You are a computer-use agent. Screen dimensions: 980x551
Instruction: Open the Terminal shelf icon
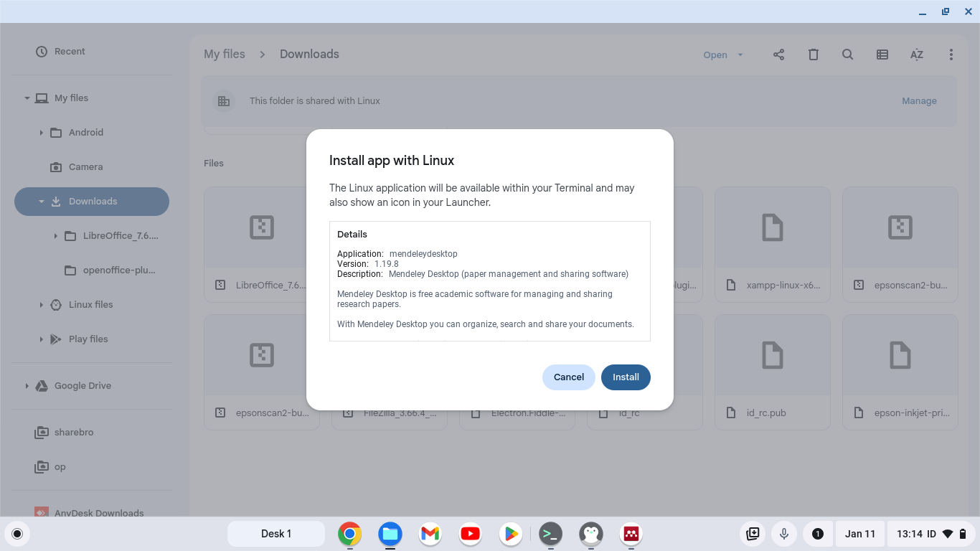tap(551, 534)
